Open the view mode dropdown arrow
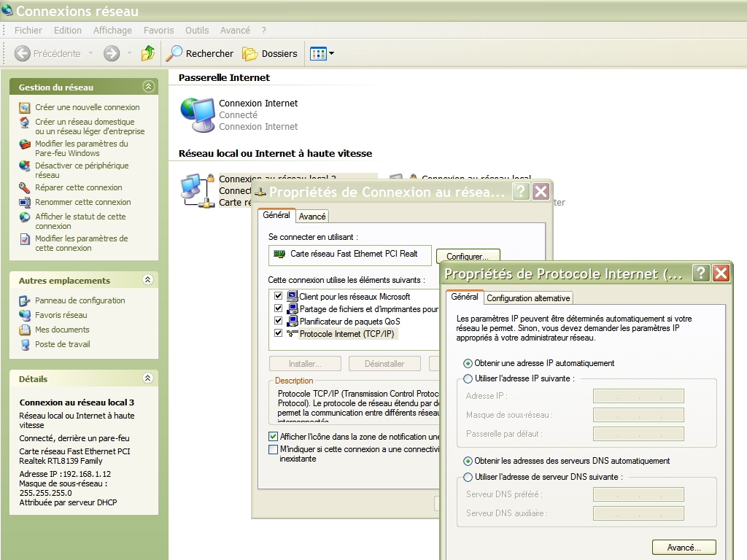 tap(332, 53)
